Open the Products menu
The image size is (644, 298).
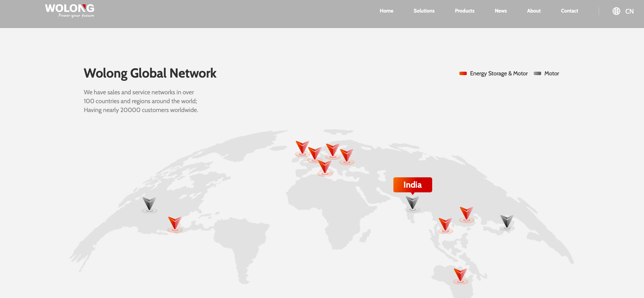point(464,11)
